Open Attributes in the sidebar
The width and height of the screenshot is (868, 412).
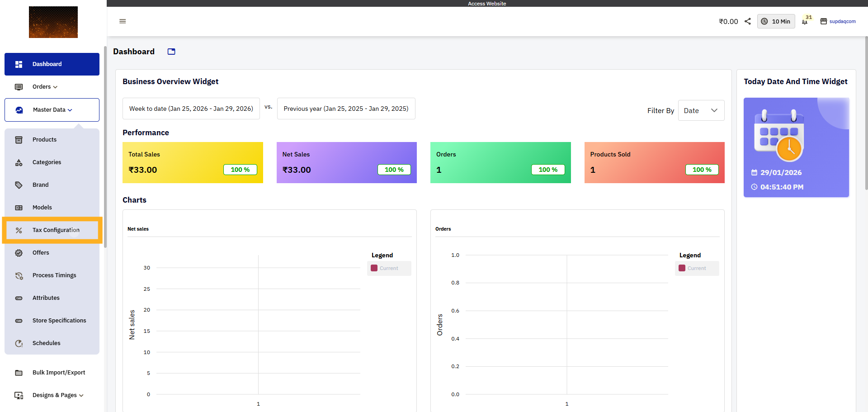click(52, 298)
